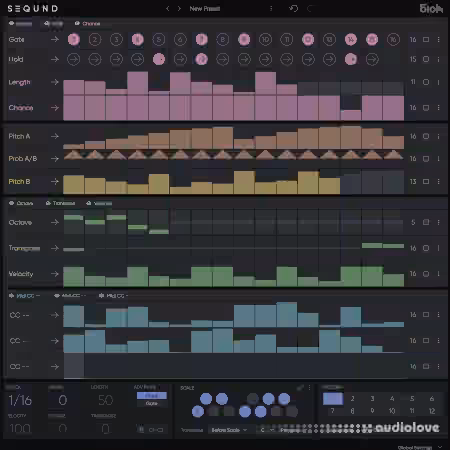Disable Hold on step 5
This screenshot has width=450, height=450.
point(159,59)
